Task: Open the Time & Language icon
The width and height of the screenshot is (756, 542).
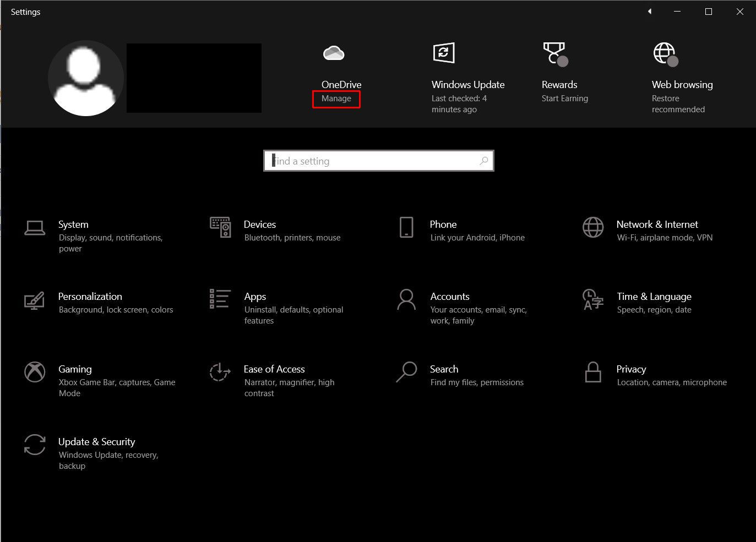Action: [x=593, y=299]
